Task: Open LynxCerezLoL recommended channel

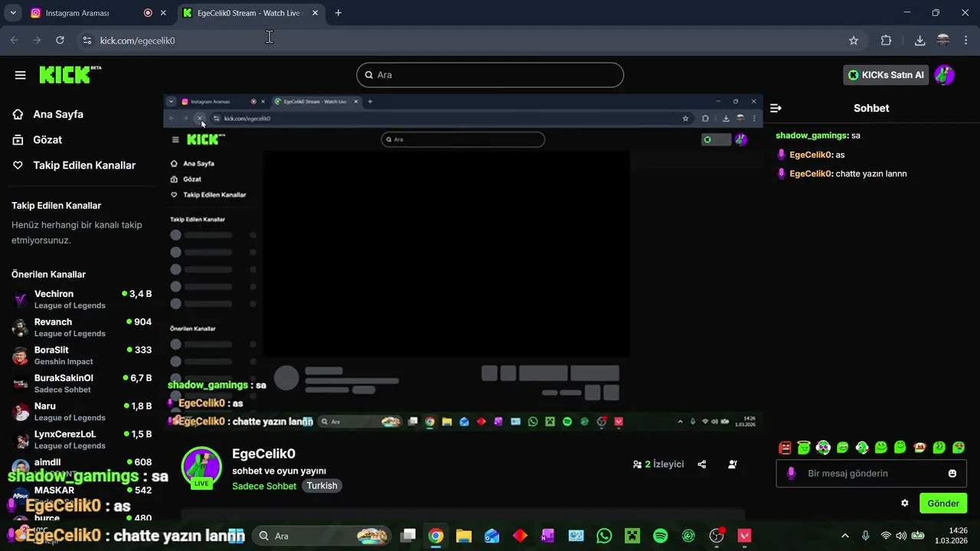Action: 81,439
